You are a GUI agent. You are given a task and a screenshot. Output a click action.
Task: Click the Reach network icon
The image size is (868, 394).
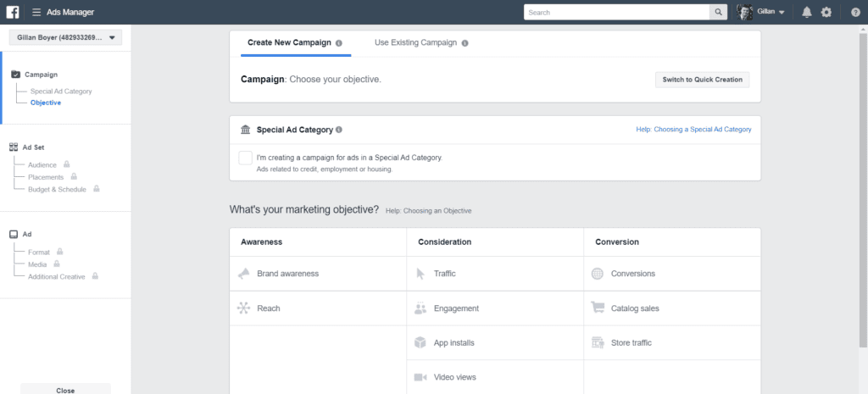[243, 308]
